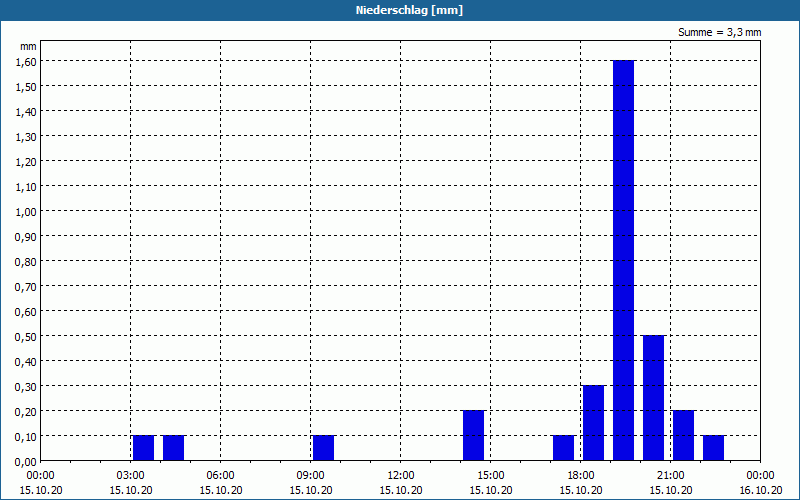Select the "1,30" y-axis label
The image size is (800, 500).
pyautogui.click(x=26, y=136)
